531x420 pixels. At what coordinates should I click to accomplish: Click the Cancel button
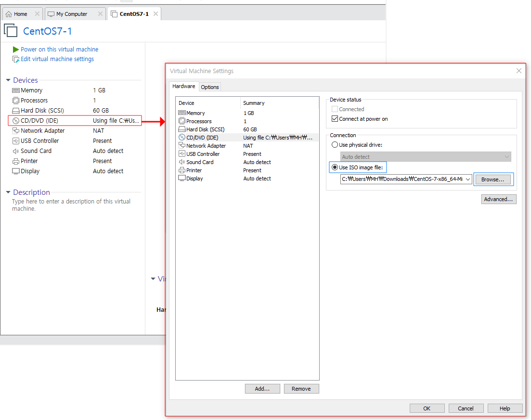click(466, 408)
